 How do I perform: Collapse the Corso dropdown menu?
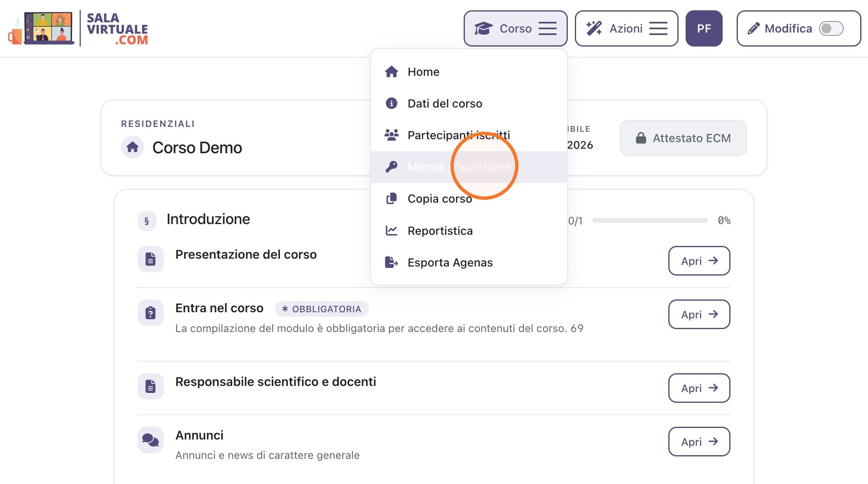click(516, 28)
